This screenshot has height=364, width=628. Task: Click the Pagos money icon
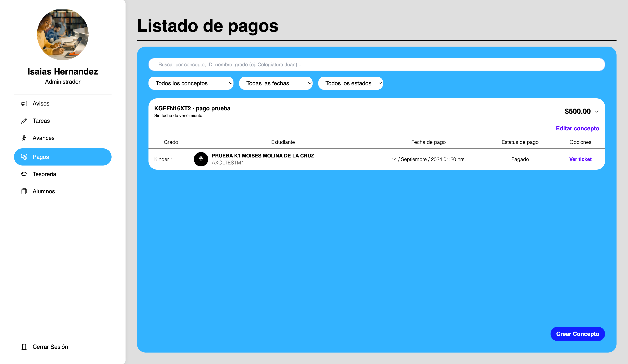tap(24, 157)
